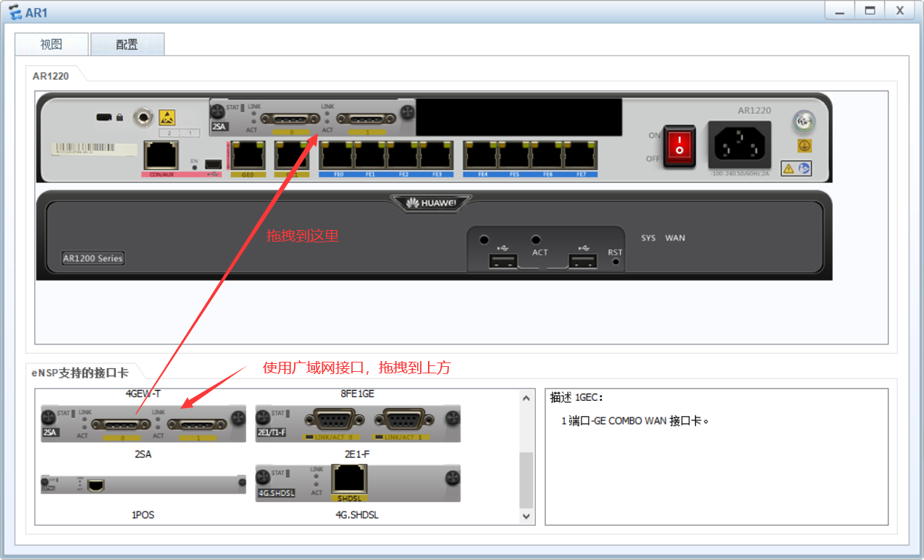Click the eNSP支持的接口卡 panel heading
The height and width of the screenshot is (560, 924).
pyautogui.click(x=80, y=373)
